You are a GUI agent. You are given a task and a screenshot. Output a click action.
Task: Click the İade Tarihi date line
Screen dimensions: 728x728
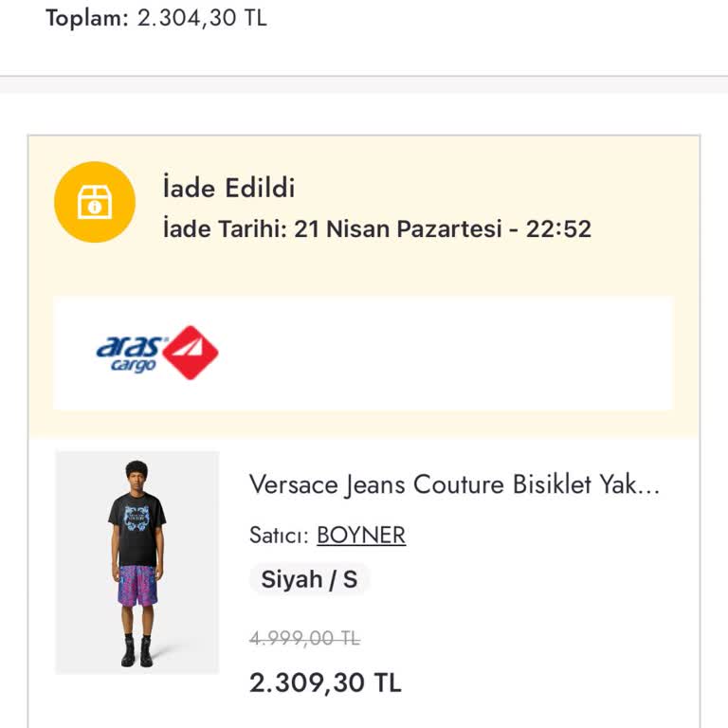376,228
